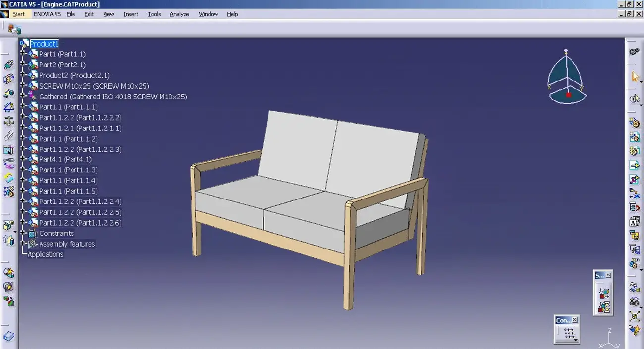Image resolution: width=644 pixels, height=349 pixels.
Task: Close the Con... floating toolbar
Action: [574, 320]
